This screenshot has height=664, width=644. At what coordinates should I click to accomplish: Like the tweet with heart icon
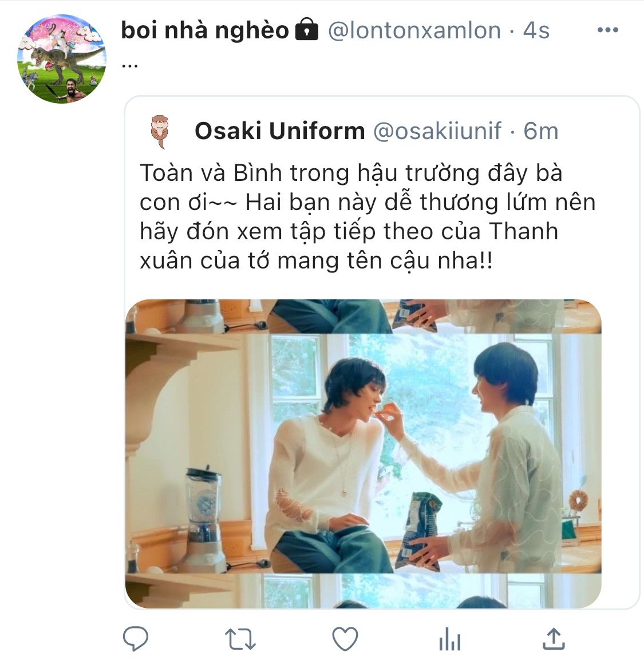click(345, 639)
